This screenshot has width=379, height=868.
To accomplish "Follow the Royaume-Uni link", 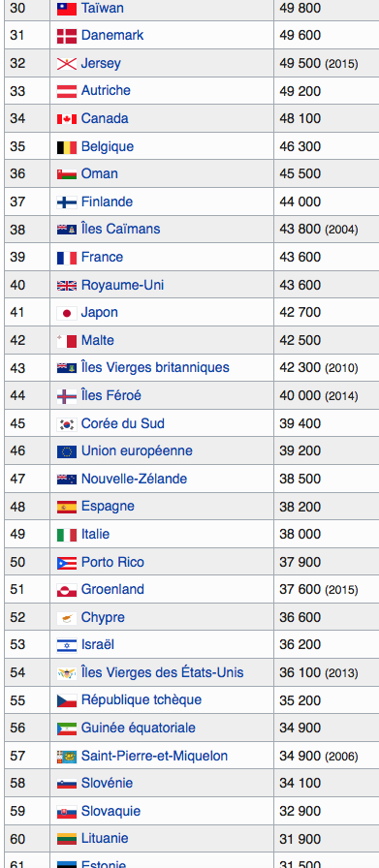I will click(122, 285).
